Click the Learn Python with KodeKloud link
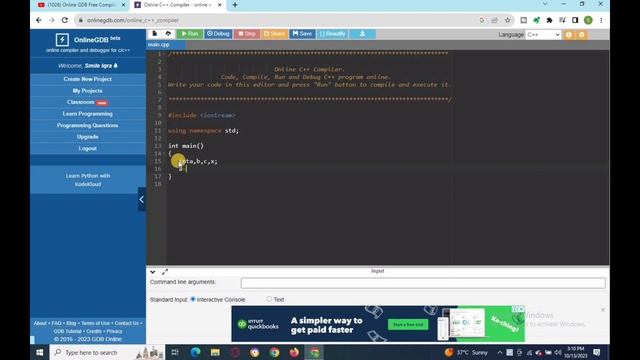Screen dimensions: 640x360 (88, 180)
